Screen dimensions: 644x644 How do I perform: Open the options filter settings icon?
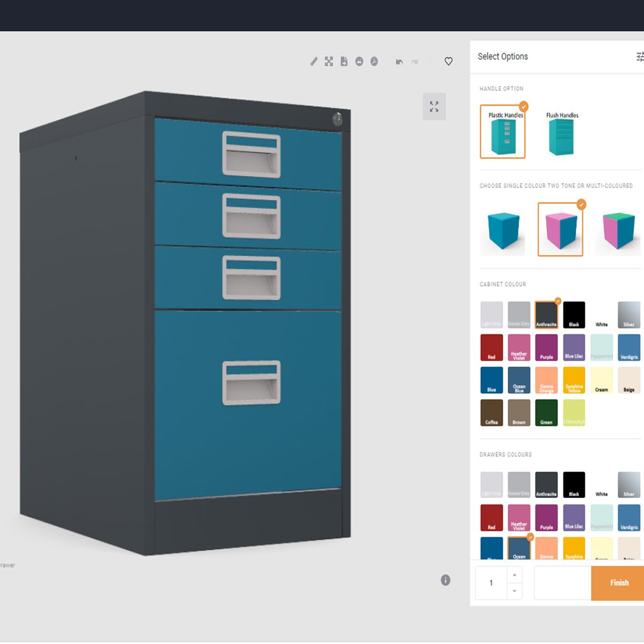[639, 56]
